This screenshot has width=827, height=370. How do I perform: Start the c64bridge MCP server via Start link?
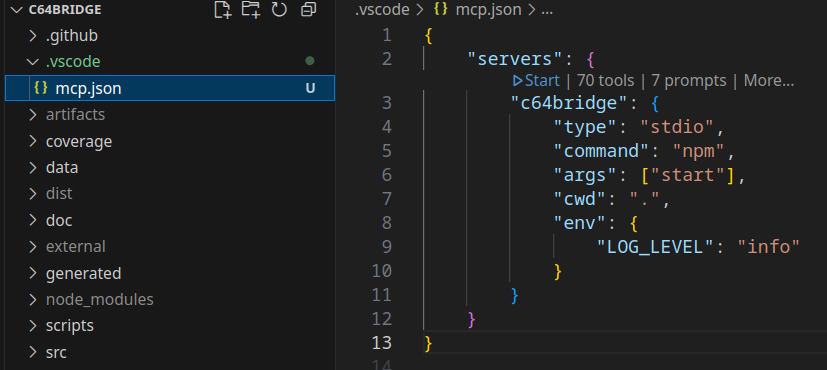(542, 81)
